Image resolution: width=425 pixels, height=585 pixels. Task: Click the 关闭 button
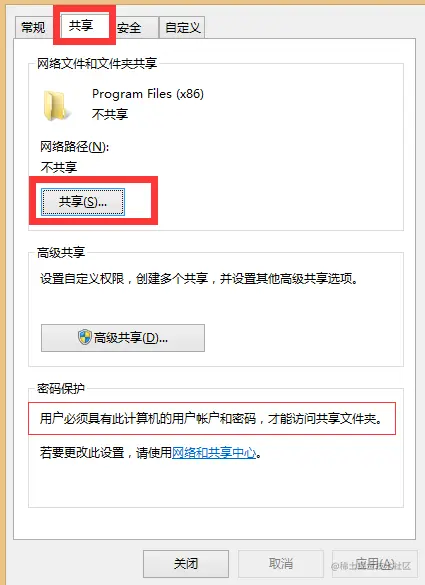tap(186, 564)
